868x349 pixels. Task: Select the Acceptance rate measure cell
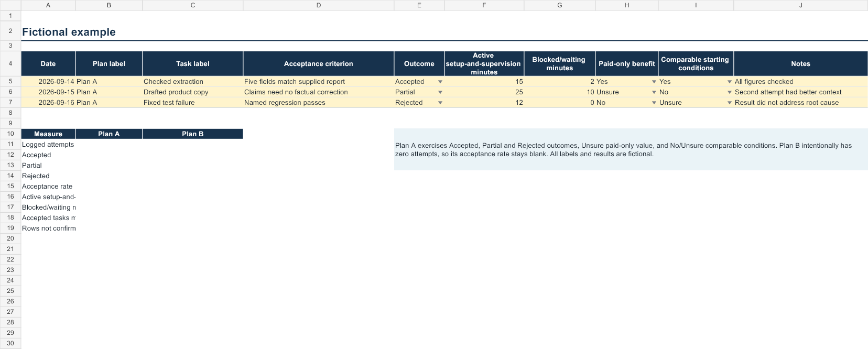pos(48,187)
